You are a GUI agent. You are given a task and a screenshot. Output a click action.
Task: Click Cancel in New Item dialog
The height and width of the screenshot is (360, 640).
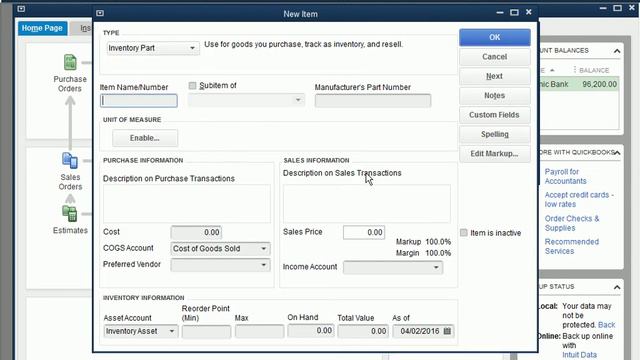point(495,57)
